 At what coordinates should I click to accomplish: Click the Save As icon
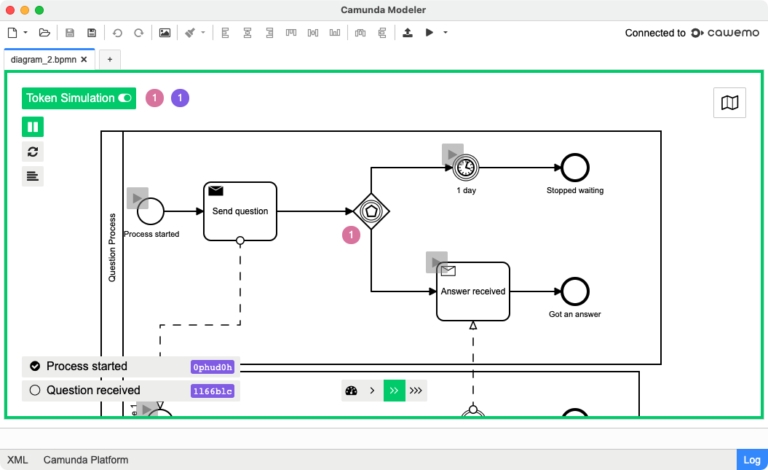pyautogui.click(x=92, y=33)
